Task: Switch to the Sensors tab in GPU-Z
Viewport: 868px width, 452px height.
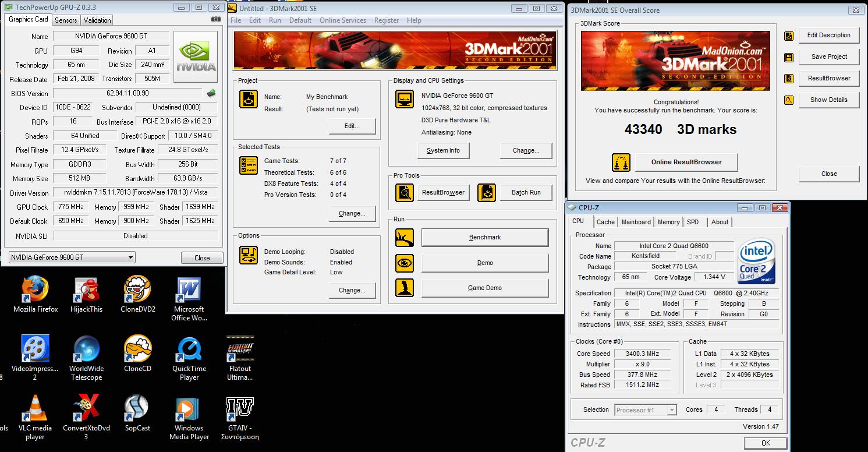Action: tap(66, 20)
